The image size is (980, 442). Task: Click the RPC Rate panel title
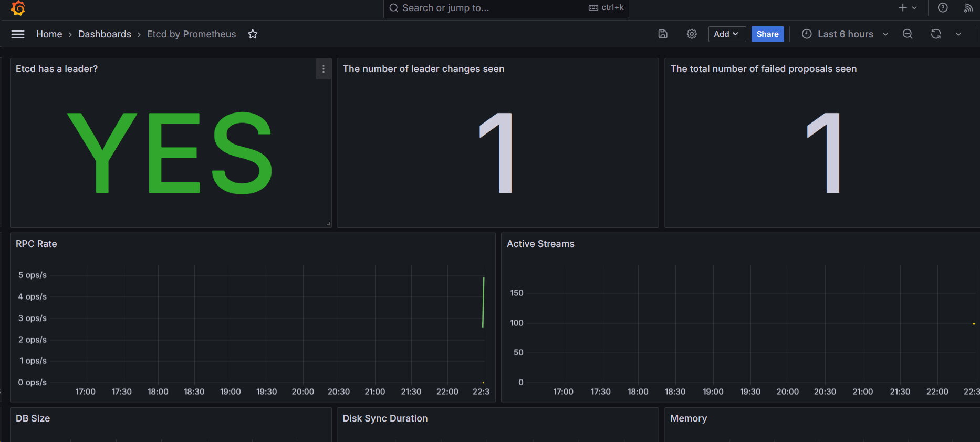tap(36, 244)
